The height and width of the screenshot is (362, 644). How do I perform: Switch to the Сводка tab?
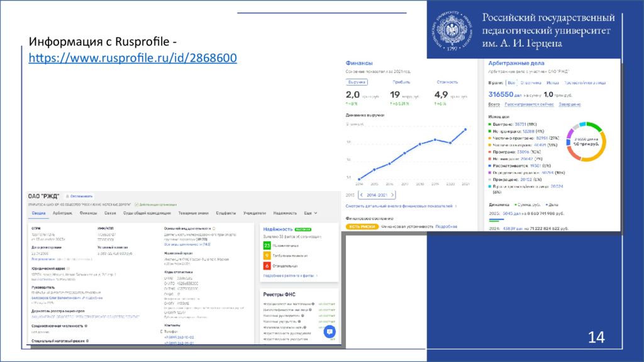tap(38, 213)
